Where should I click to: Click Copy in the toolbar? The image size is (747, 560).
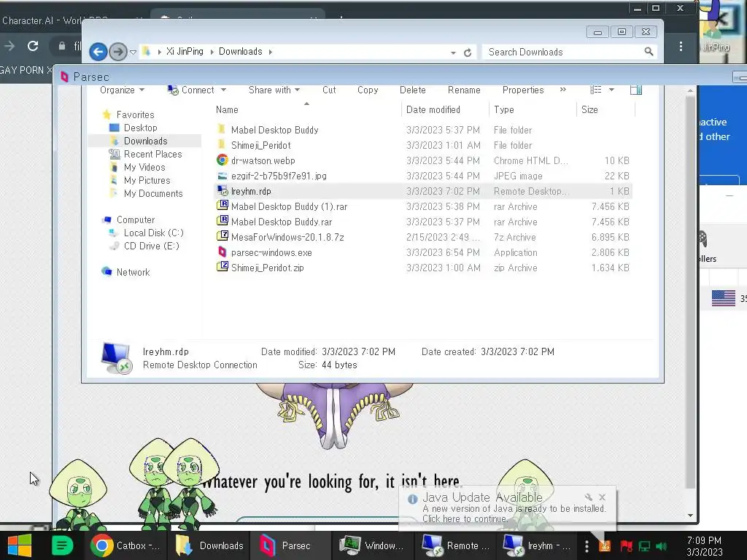point(368,90)
